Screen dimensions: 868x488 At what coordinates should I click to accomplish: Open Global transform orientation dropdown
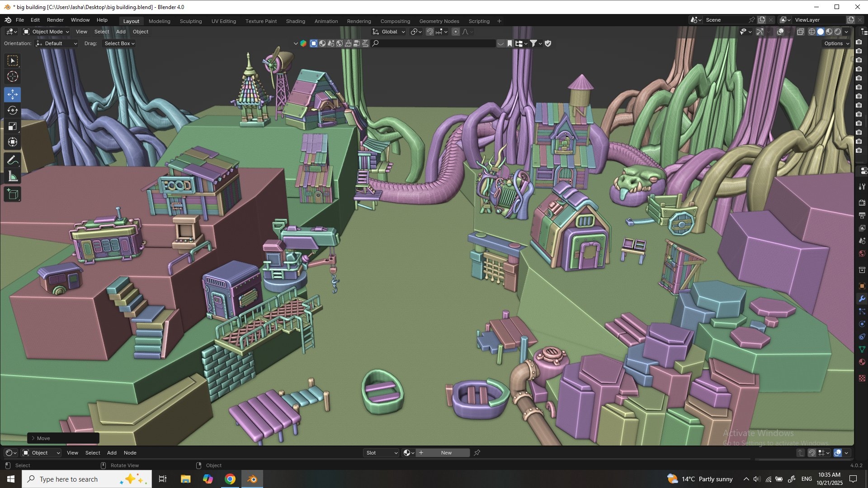[389, 32]
